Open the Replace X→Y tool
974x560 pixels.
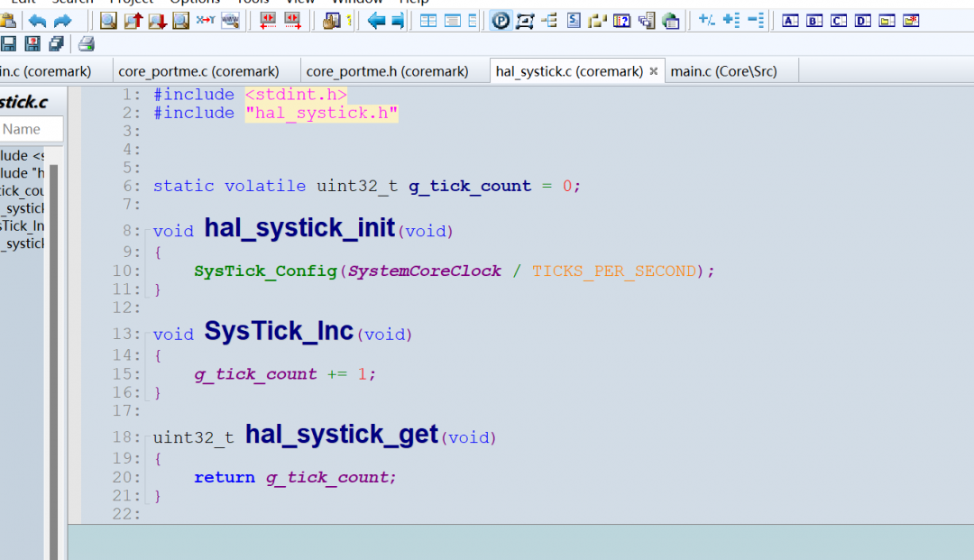tap(206, 21)
